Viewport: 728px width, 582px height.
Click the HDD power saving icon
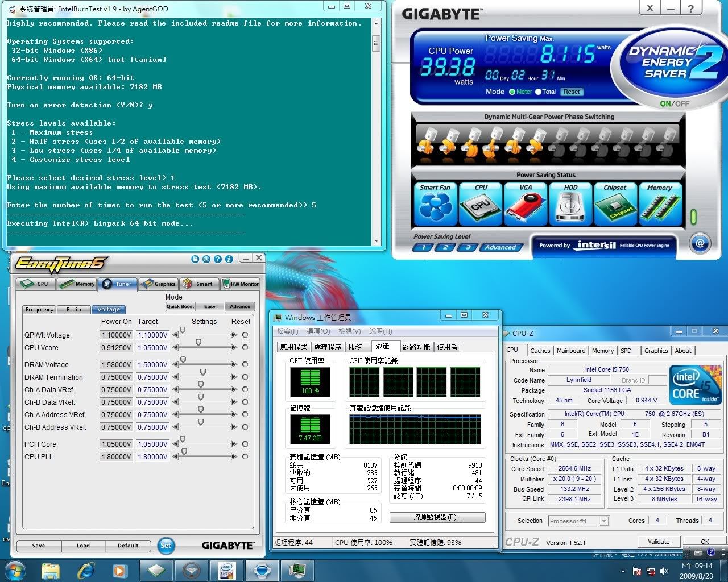570,203
